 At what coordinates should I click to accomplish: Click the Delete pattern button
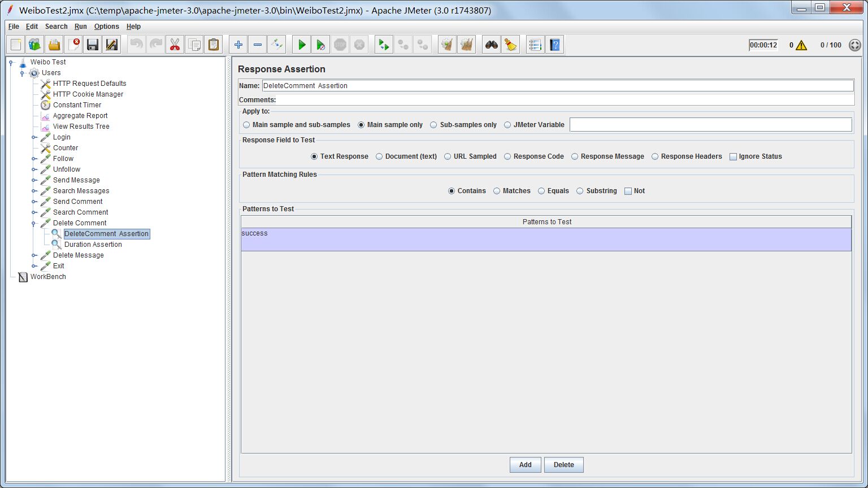point(563,465)
